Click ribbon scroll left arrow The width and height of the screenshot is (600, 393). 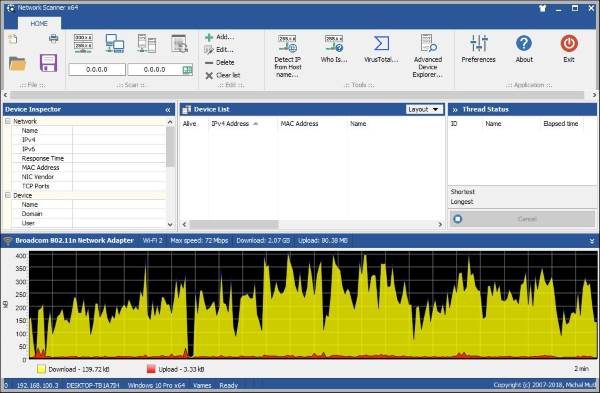[x=5, y=95]
